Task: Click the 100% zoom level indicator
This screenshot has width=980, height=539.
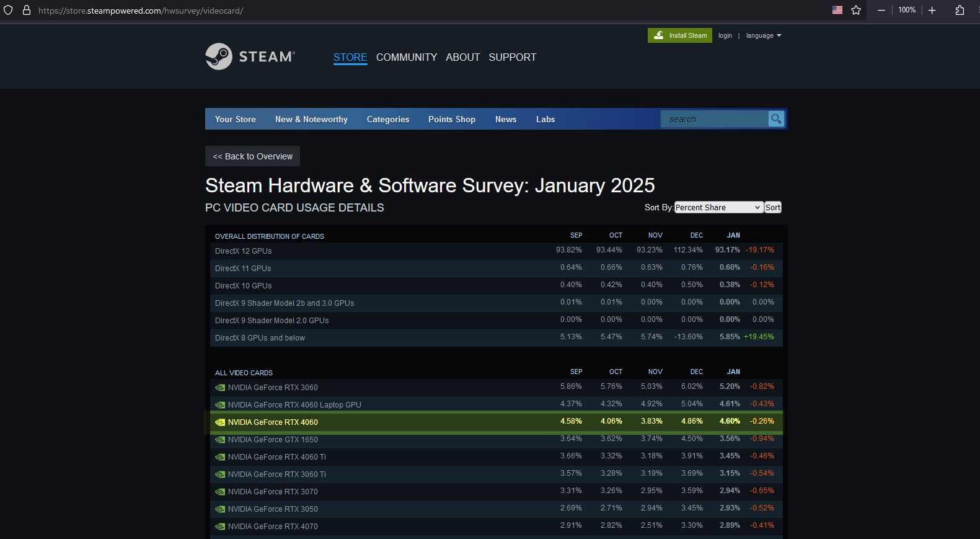Action: (907, 10)
